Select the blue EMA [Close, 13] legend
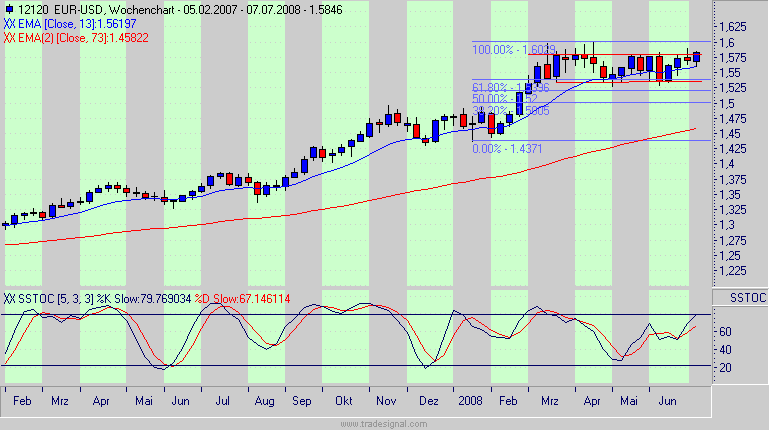The image size is (769, 430). pyautogui.click(x=70, y=24)
